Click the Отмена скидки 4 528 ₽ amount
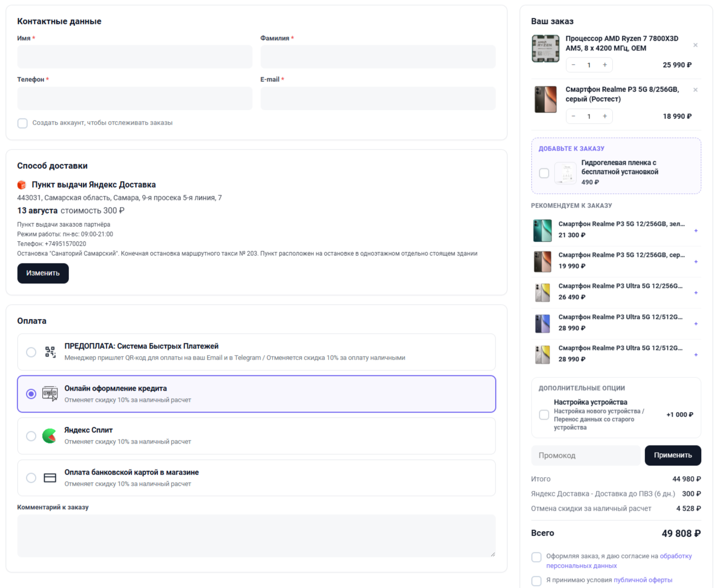 (688, 509)
